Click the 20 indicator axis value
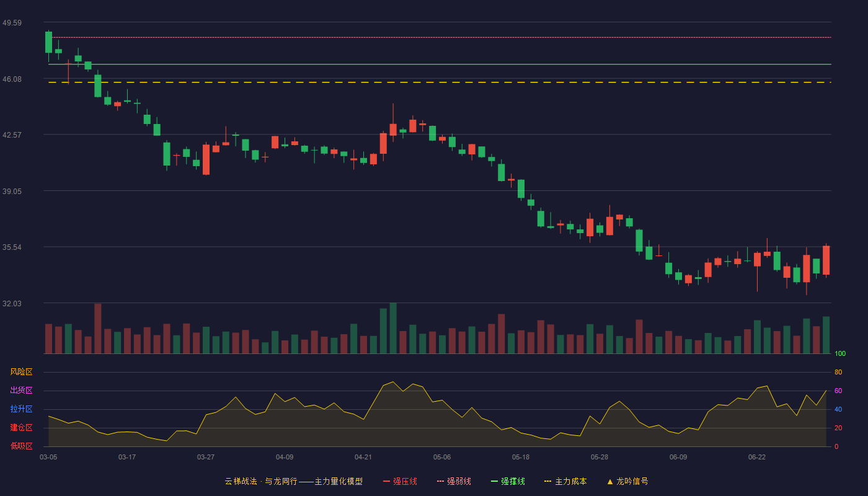Viewport: 868px width, 496px height. (x=838, y=428)
